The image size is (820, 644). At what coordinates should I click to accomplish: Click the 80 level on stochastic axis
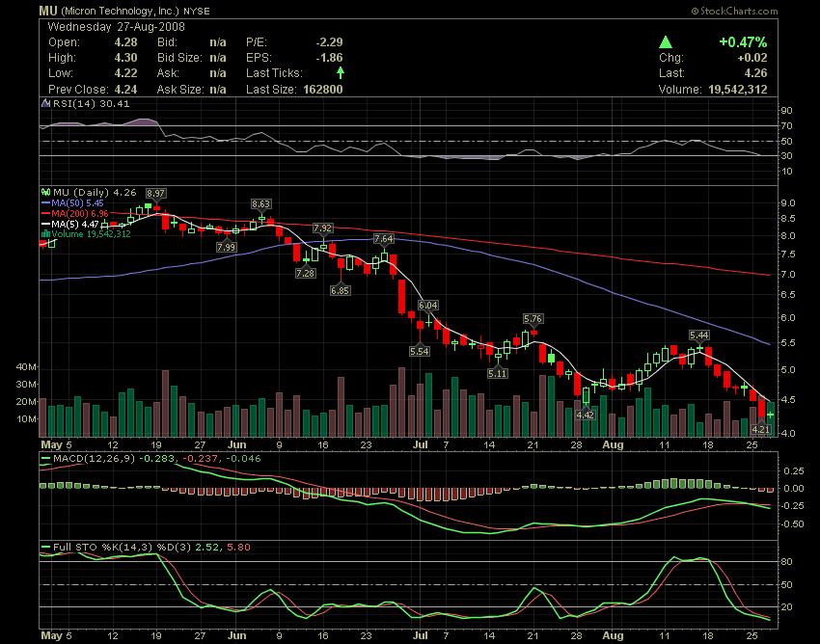(x=786, y=562)
